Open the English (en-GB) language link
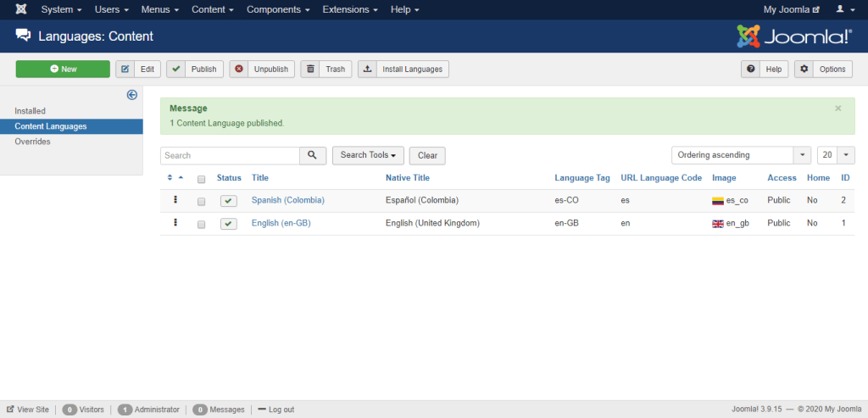The image size is (868, 418). pyautogui.click(x=281, y=223)
